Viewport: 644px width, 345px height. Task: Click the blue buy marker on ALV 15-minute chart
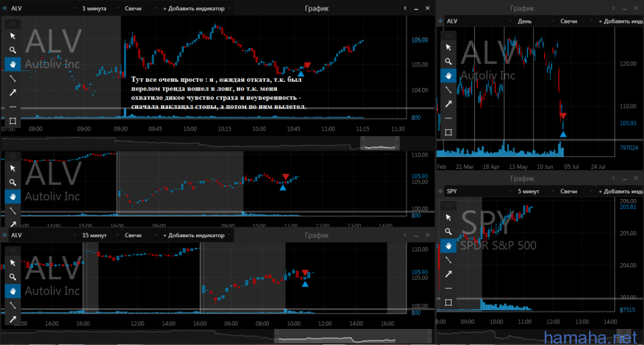[x=305, y=284]
